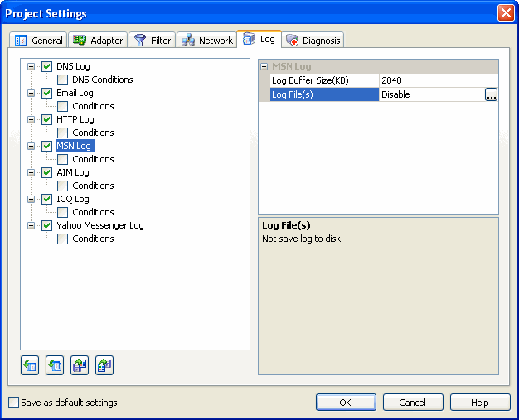Open Help for Project Settings
Screen dimensions: 519x420
click(x=480, y=402)
